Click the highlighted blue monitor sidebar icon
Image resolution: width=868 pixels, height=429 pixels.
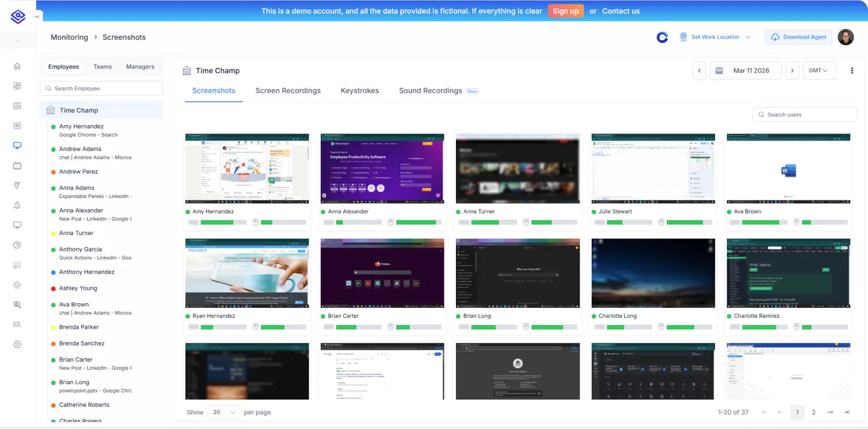[x=17, y=146]
